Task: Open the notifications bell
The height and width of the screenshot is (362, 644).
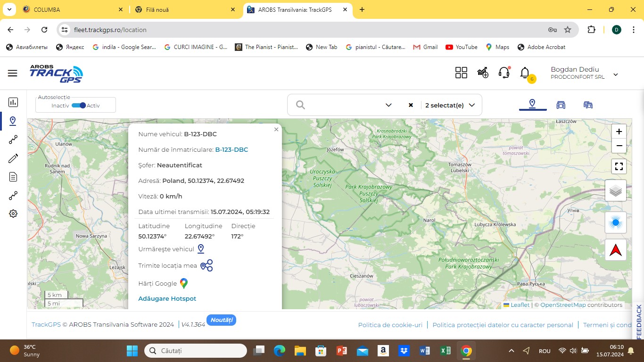Action: pyautogui.click(x=525, y=73)
